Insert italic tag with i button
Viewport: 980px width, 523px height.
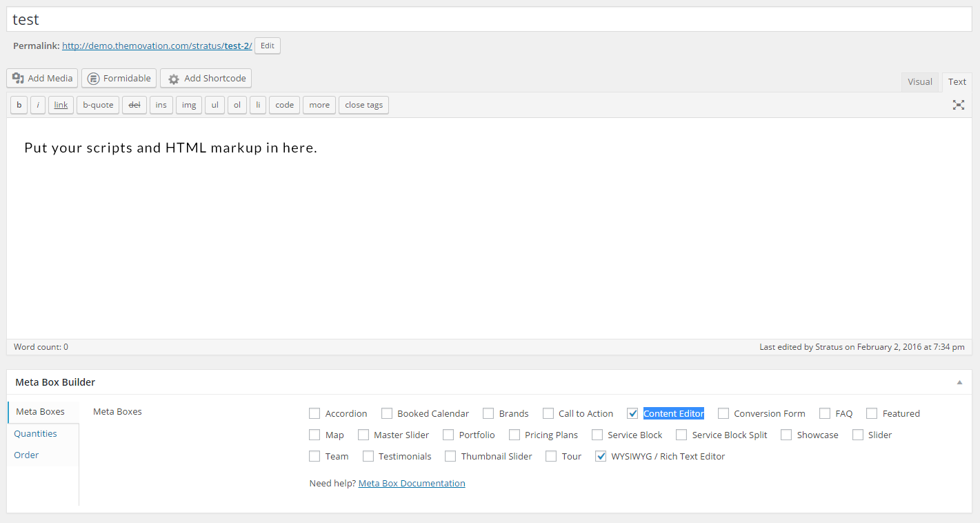38,105
